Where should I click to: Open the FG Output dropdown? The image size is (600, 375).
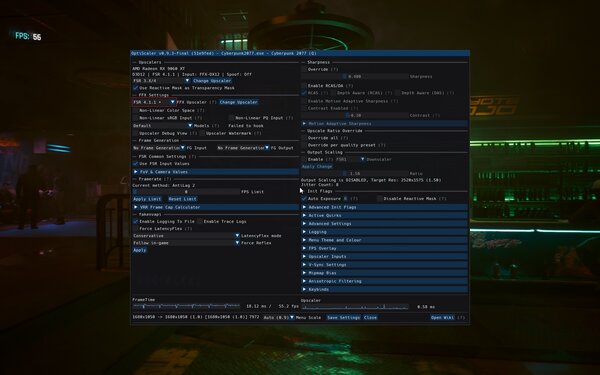(x=243, y=148)
